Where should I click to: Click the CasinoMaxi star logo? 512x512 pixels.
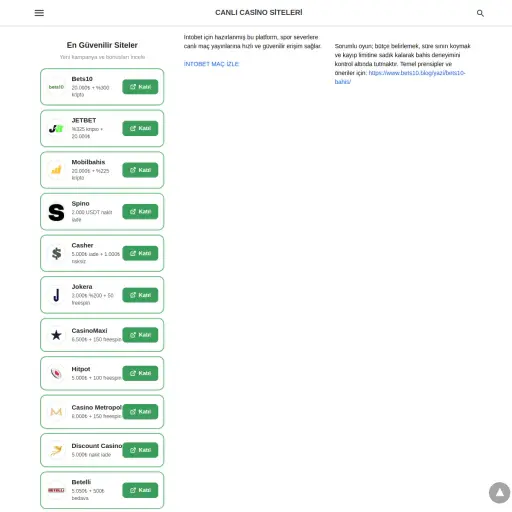56,335
